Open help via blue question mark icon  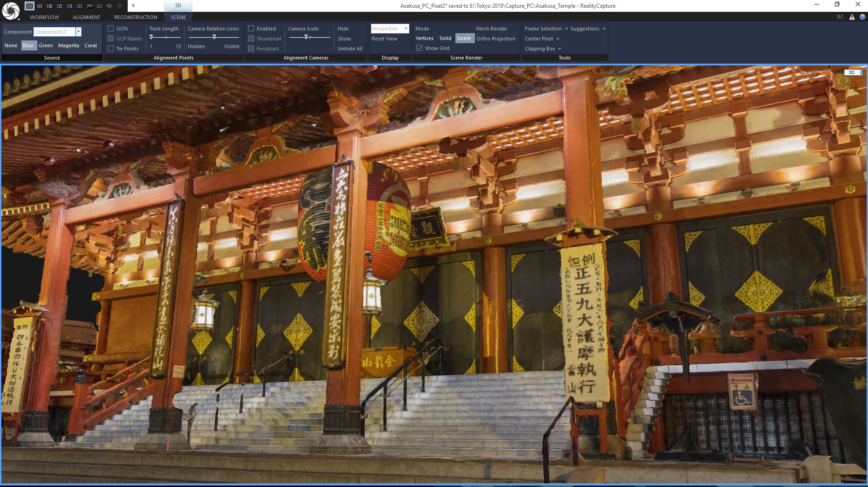click(862, 17)
